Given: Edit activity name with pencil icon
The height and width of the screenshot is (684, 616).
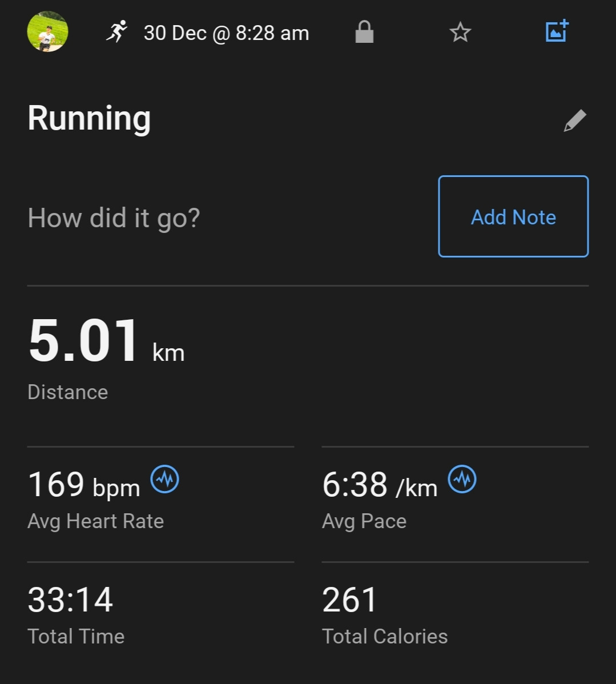Looking at the screenshot, I should coord(574,120).
